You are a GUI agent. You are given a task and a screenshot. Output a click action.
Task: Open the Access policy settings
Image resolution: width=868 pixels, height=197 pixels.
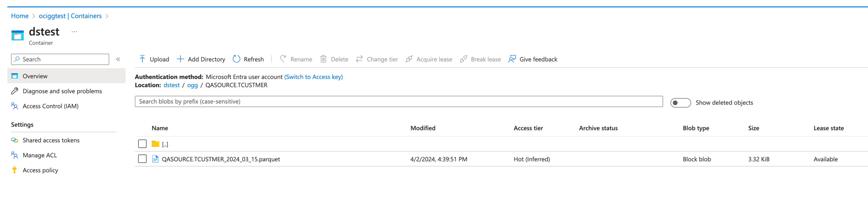pyautogui.click(x=40, y=170)
